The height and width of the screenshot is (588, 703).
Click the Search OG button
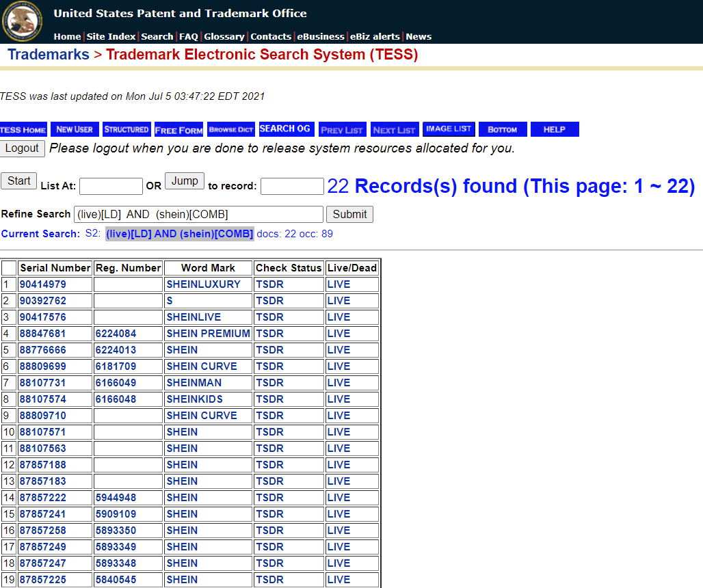point(285,129)
